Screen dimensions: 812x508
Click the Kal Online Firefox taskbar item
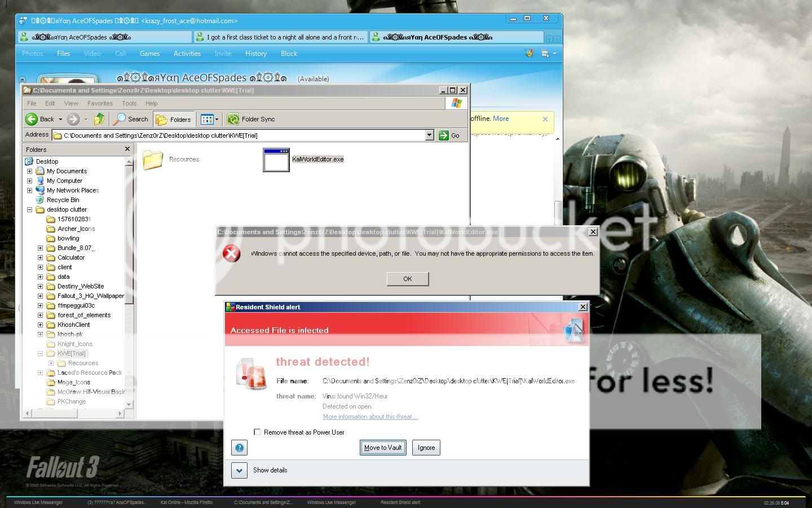(187, 502)
